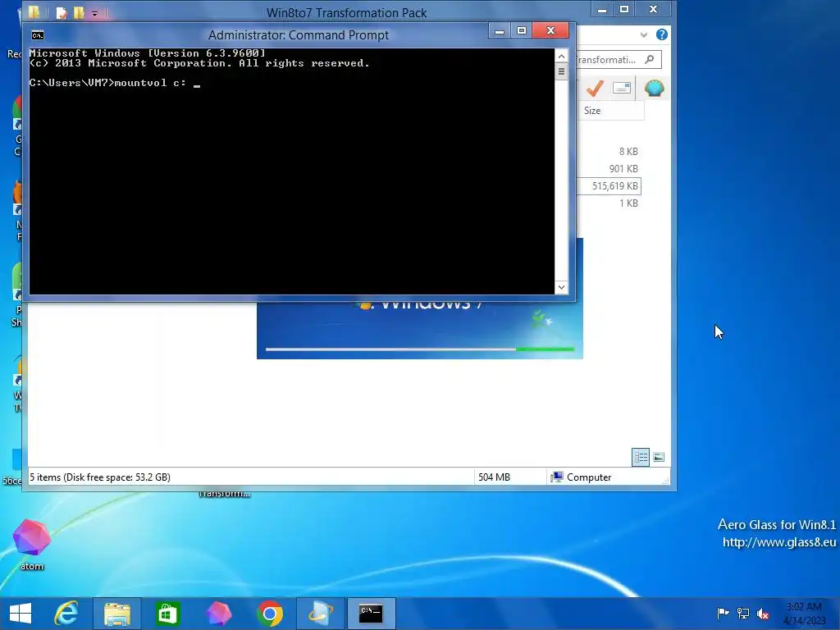The width and height of the screenshot is (840, 630).
Task: Expand the Explorer ribbon chevron
Action: [643, 35]
